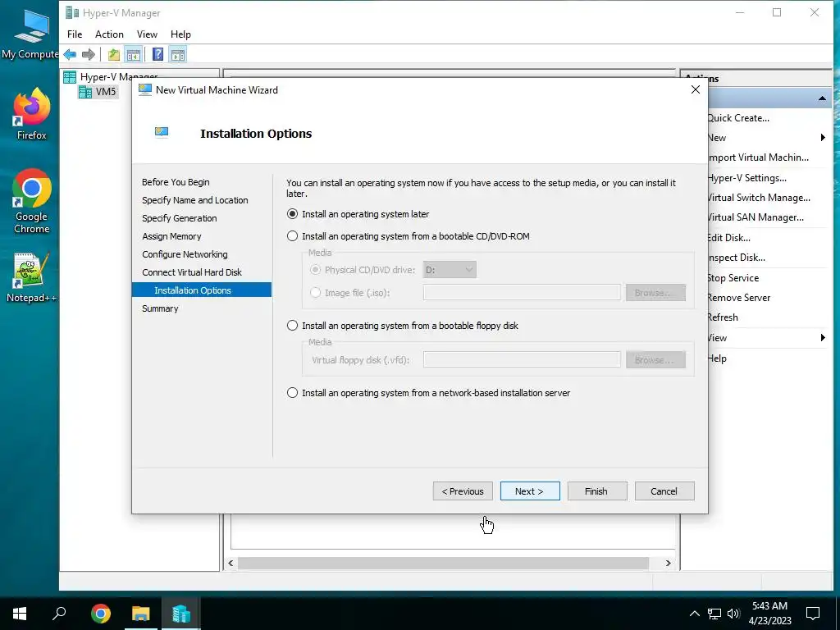Go to Summary step
Screen dimensions: 840x630
pos(160,308)
